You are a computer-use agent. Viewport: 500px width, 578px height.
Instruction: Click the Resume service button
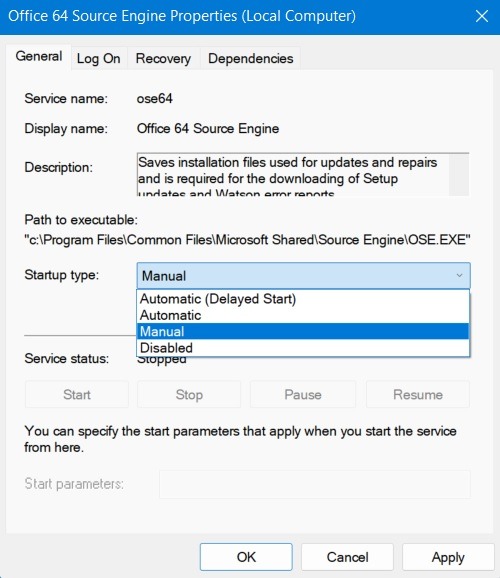[x=418, y=394]
